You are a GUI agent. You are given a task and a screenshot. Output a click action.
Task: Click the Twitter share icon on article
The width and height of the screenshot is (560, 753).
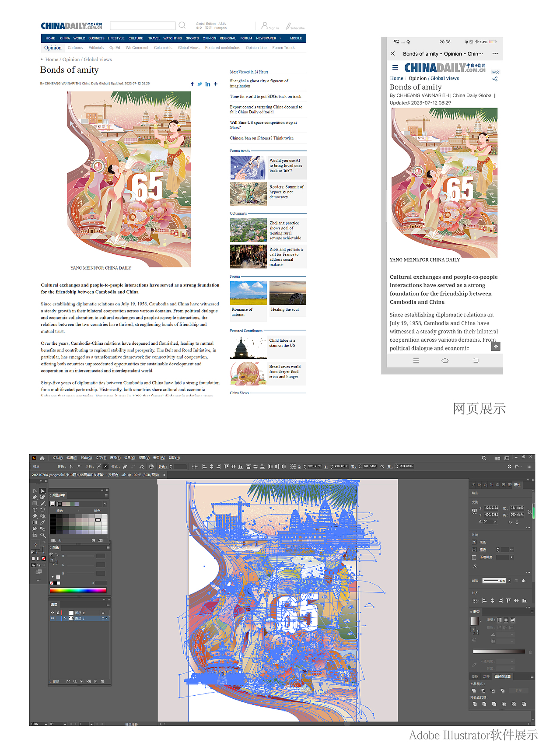pyautogui.click(x=200, y=84)
